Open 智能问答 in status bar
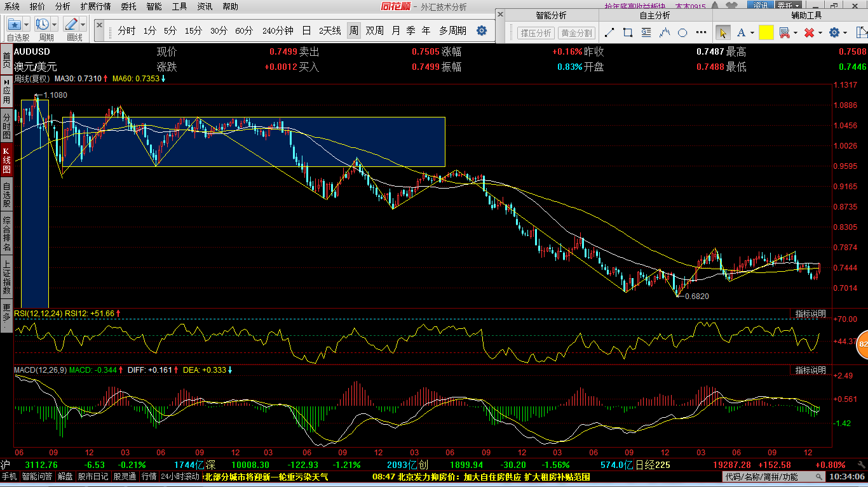This screenshot has width=868, height=487. click(x=37, y=477)
